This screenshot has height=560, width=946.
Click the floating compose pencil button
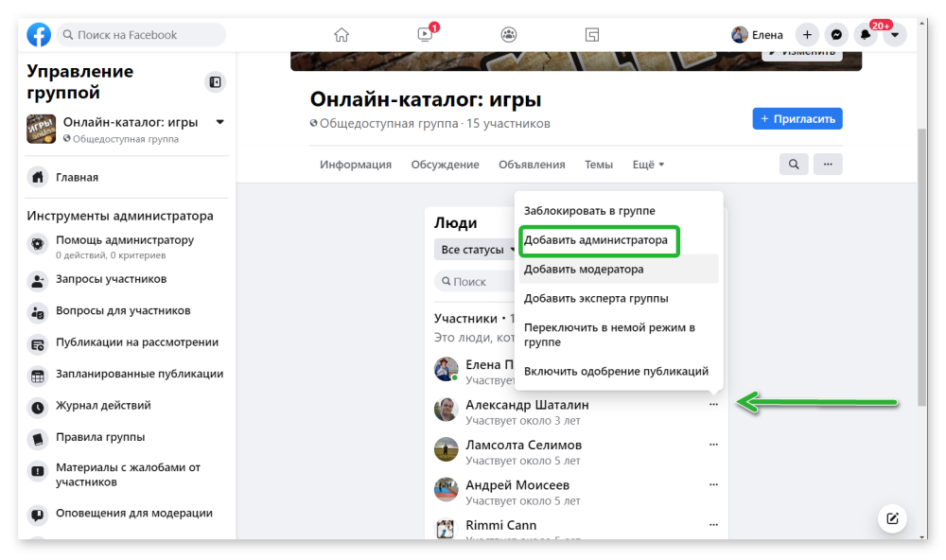pyautogui.click(x=892, y=518)
